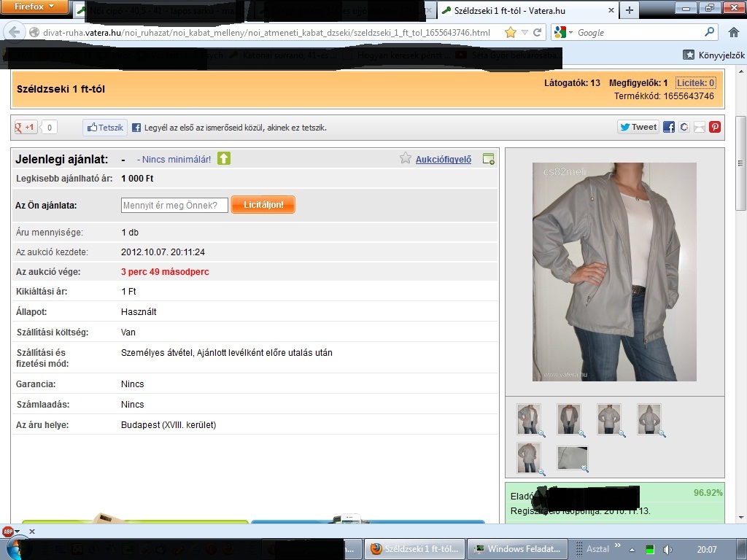Click the green up arrow icon

[224, 158]
